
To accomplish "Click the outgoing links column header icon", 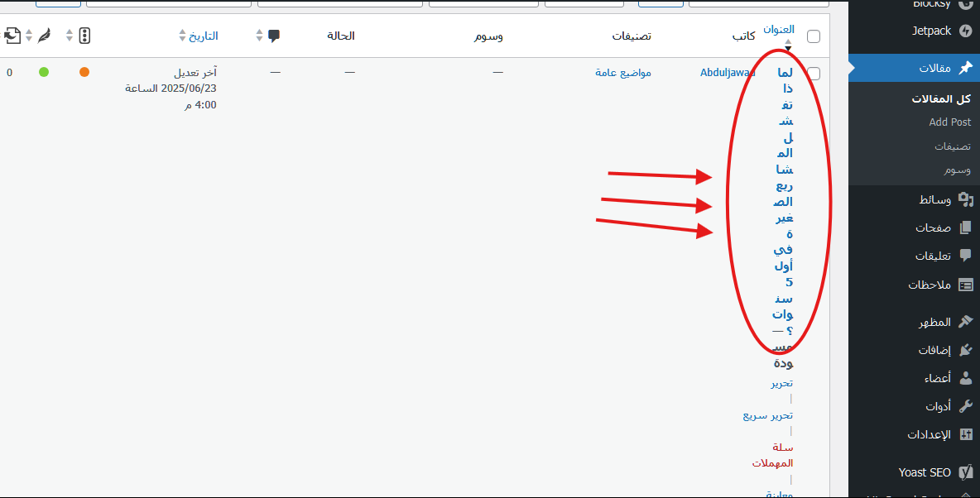I will click(x=12, y=36).
